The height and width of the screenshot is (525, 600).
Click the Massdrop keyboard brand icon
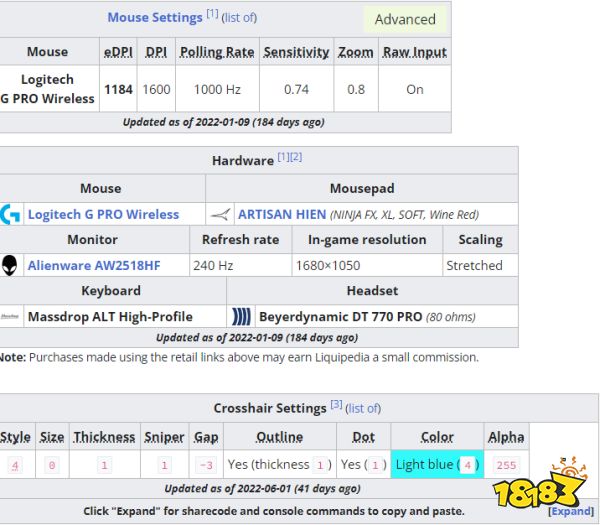10,316
